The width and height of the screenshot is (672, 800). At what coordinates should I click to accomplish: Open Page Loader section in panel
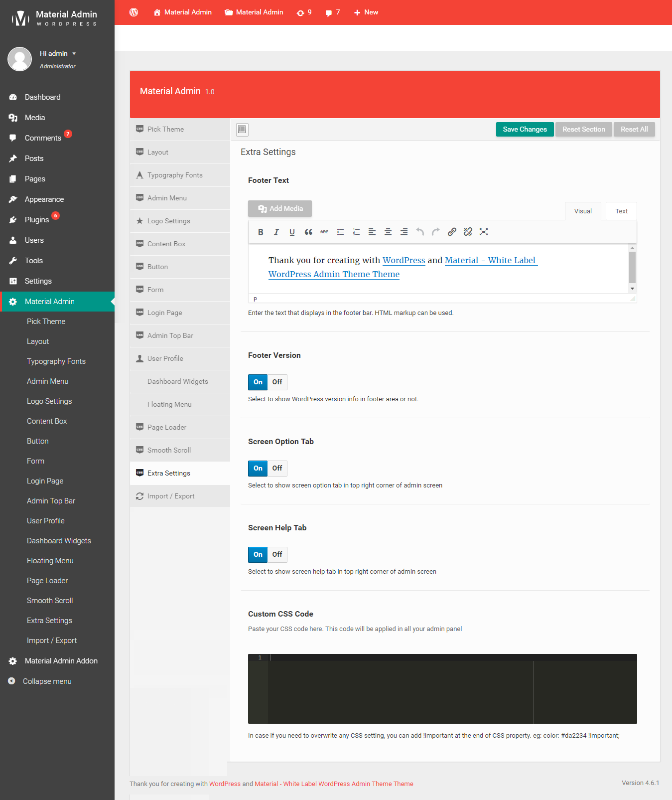[x=180, y=428]
